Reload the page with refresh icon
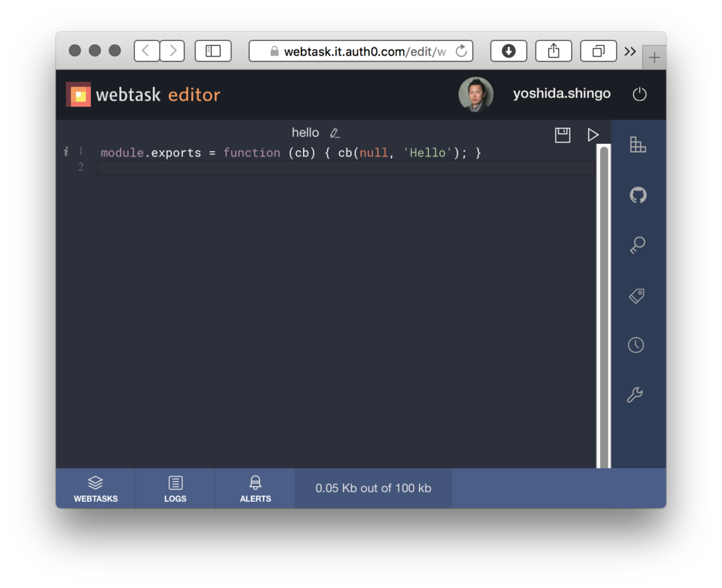 click(x=461, y=51)
